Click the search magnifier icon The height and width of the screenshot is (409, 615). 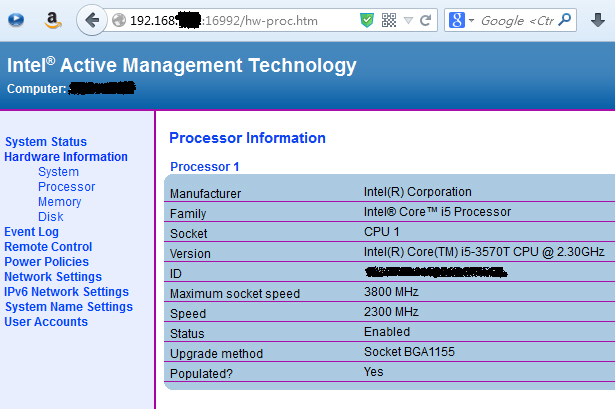pyautogui.click(x=565, y=20)
